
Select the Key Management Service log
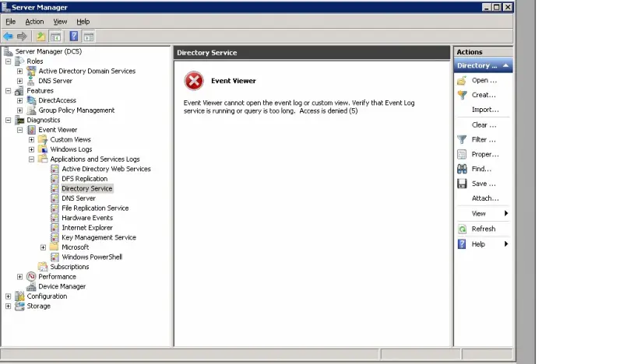tap(99, 237)
